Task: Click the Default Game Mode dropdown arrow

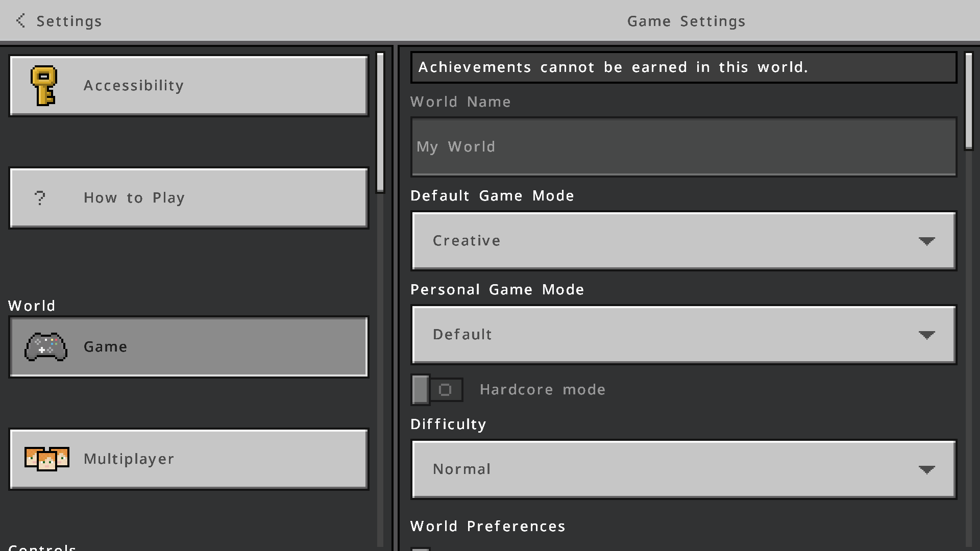Action: point(926,241)
